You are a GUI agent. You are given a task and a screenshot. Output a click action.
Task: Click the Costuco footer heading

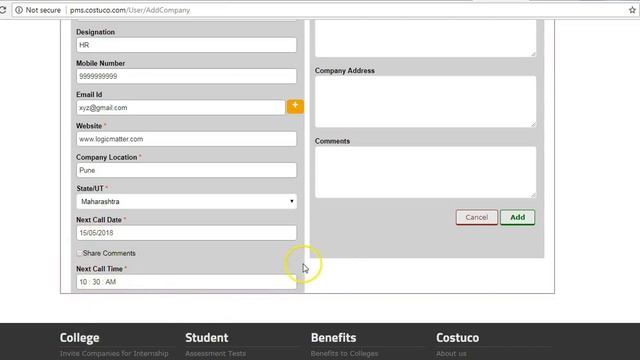click(458, 338)
